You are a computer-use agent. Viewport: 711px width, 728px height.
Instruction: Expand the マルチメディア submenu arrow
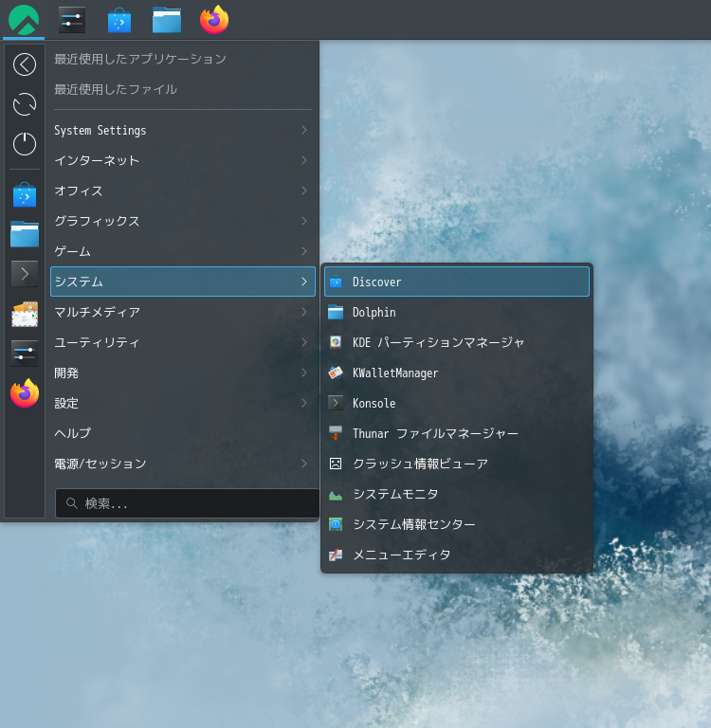pyautogui.click(x=304, y=312)
